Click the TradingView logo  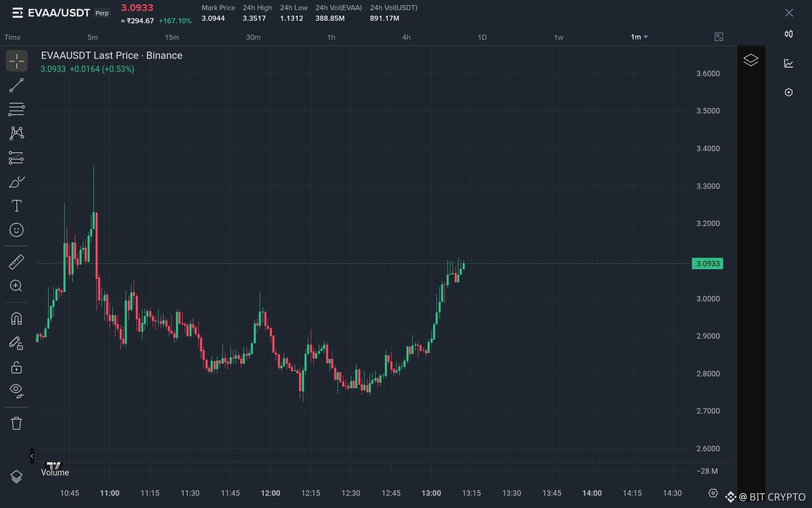54,465
